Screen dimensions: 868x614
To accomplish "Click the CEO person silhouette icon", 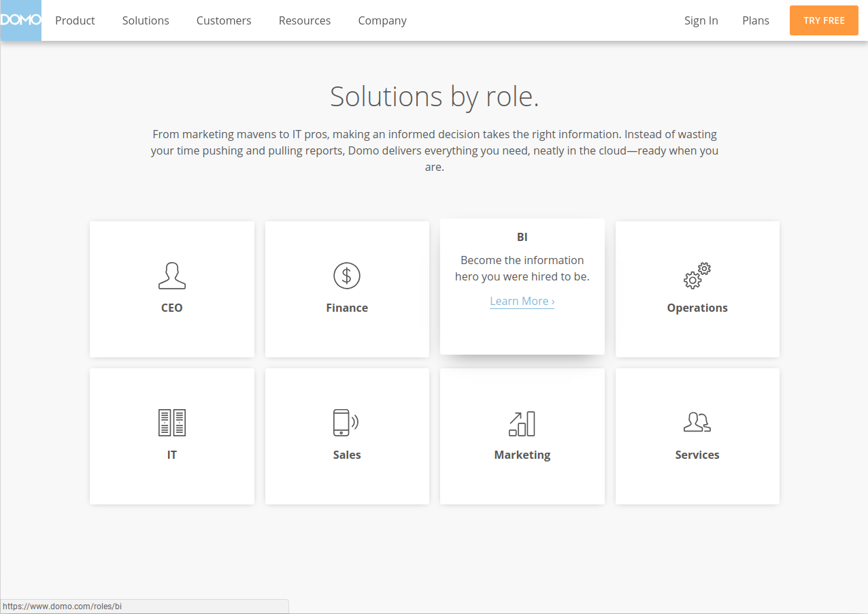I will [171, 276].
